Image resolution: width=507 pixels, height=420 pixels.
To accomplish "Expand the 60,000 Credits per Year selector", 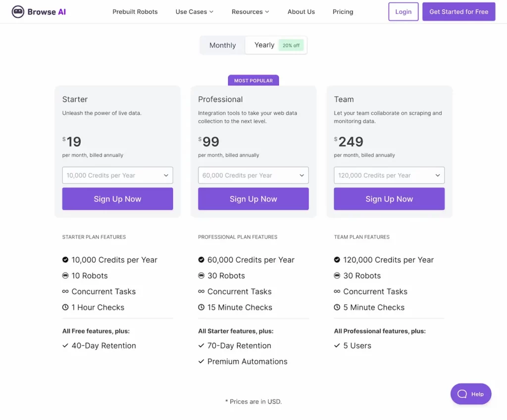I will (253, 175).
